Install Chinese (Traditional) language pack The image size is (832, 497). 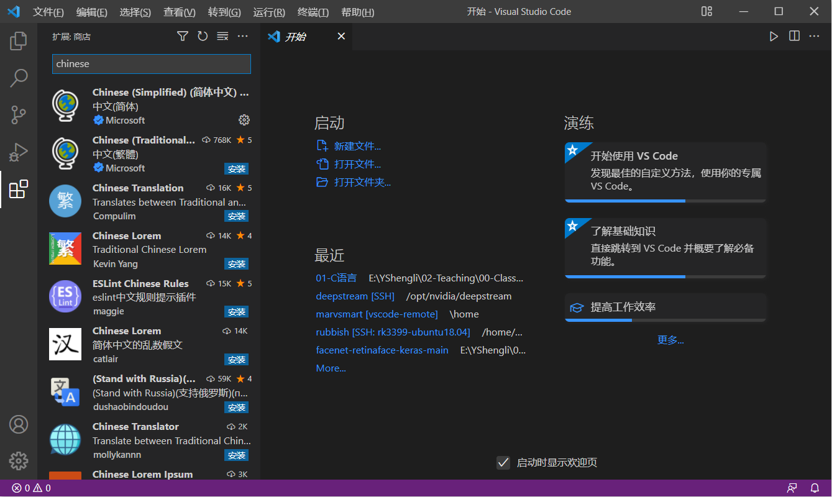(236, 169)
